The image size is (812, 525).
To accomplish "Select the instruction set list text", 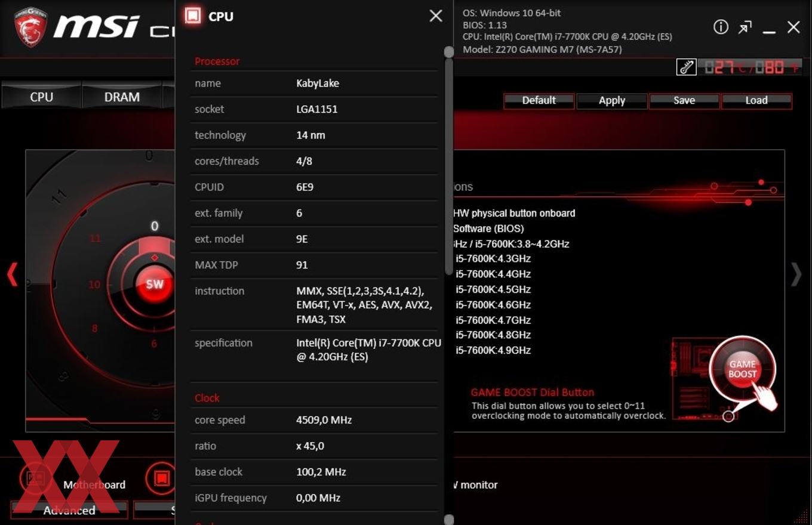I will pos(364,305).
